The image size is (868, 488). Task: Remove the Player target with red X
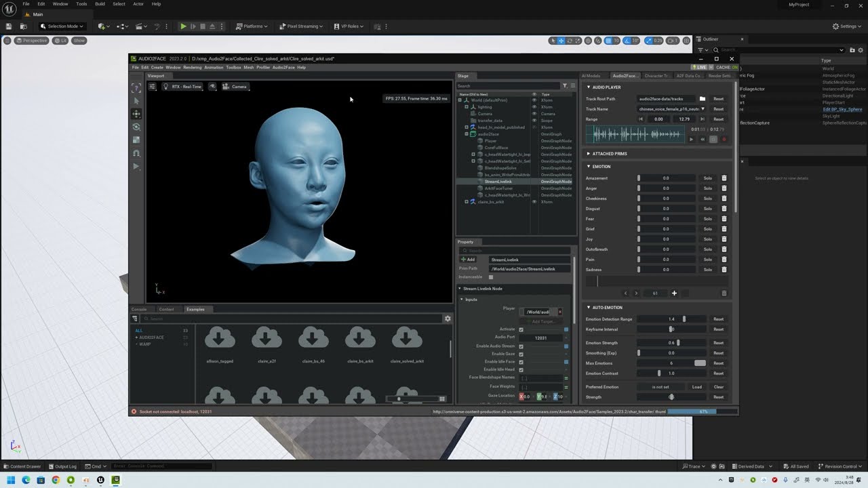coord(559,312)
